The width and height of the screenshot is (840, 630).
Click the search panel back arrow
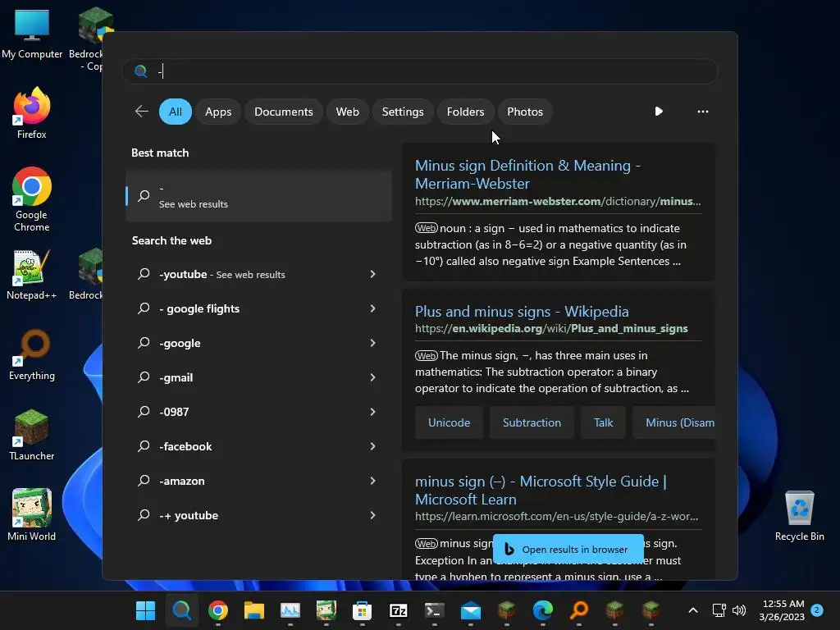click(x=142, y=112)
